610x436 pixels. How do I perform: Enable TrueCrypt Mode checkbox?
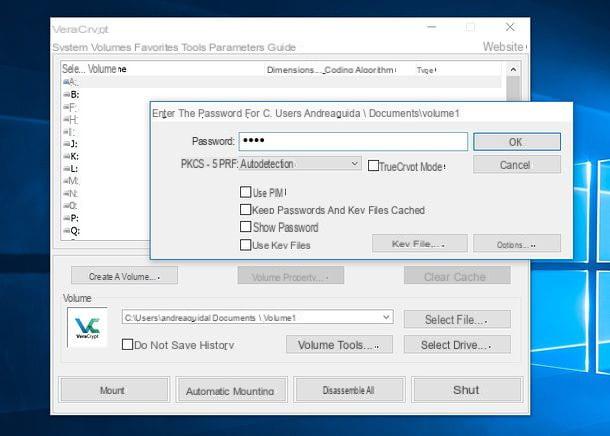(373, 166)
